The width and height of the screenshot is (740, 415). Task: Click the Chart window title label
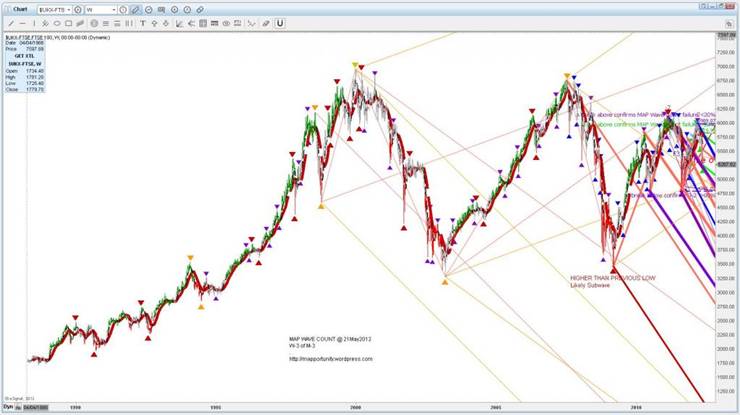coord(20,9)
